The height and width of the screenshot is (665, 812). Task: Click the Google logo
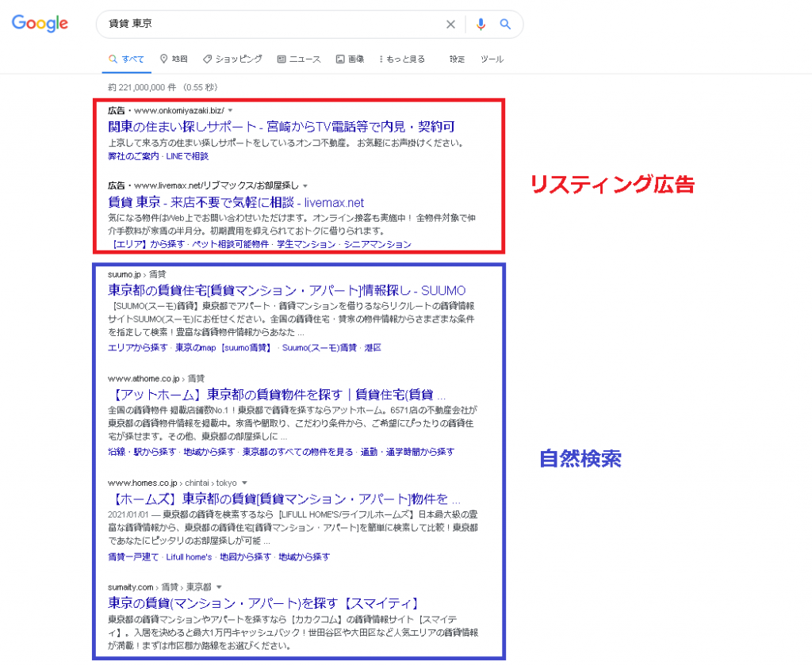(x=40, y=23)
